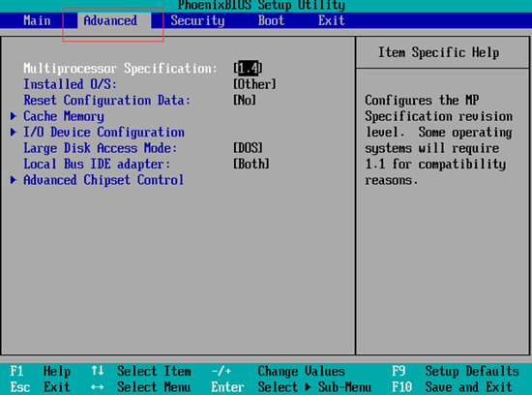This screenshot has width=532, height=395.
Task: Click F9 Setup Defaults legend entry
Action: 456,371
